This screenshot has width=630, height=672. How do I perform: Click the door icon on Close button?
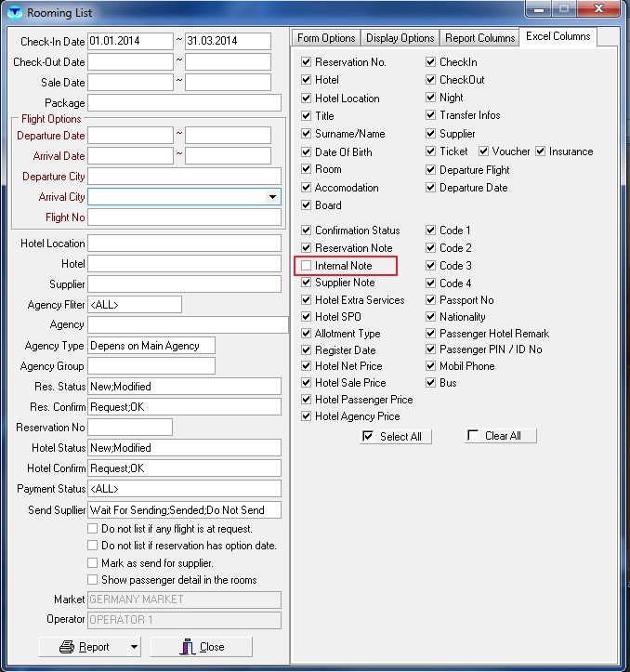coord(186,647)
